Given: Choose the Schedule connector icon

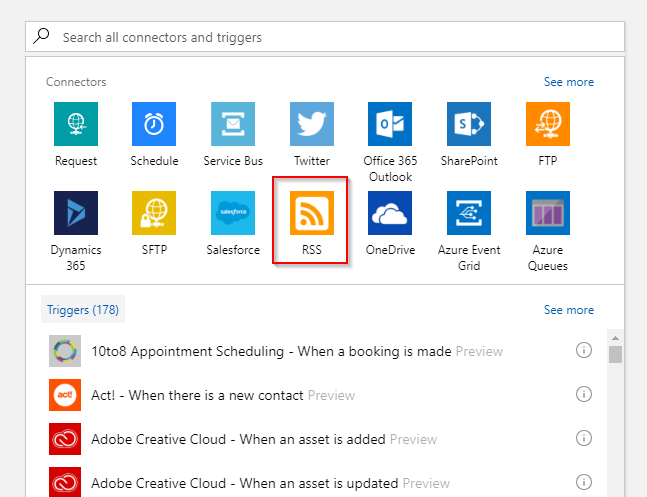Looking at the screenshot, I should click(x=154, y=124).
